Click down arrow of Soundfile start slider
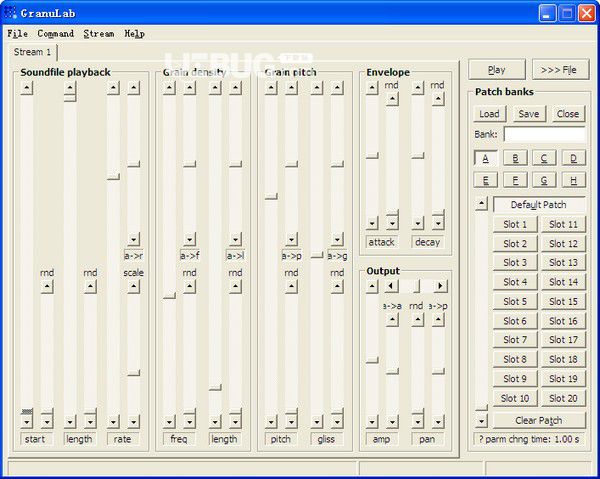This screenshot has height=479, width=600. [x=27, y=422]
